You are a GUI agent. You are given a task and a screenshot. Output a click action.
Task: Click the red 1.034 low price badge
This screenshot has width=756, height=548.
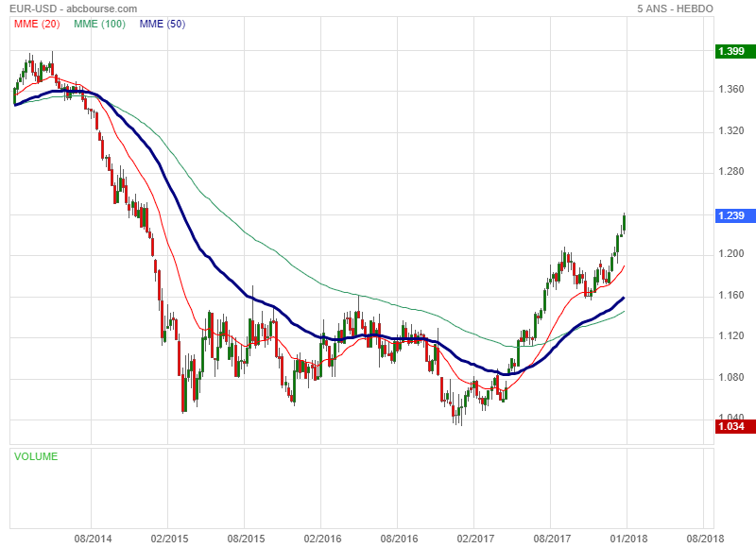coord(735,426)
